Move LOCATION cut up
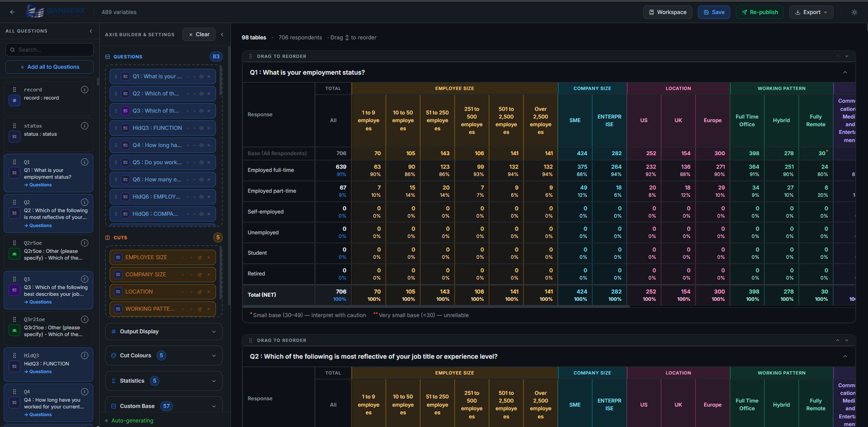The height and width of the screenshot is (427, 868). pos(183,292)
